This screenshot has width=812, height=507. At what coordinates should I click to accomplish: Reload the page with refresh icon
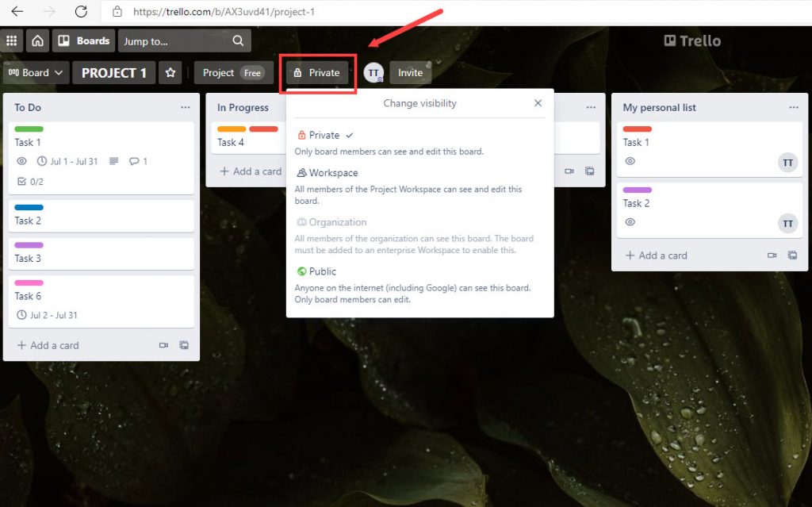82,11
